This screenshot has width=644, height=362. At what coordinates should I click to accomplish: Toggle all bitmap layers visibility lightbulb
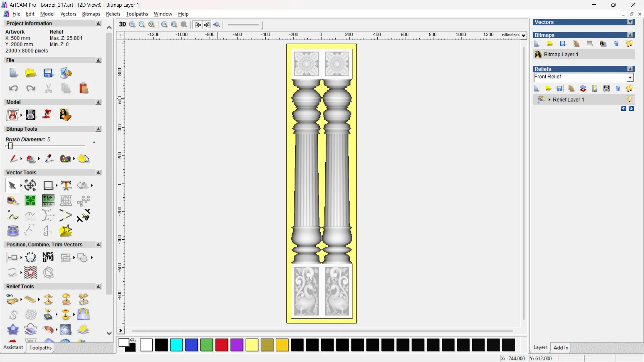[x=629, y=44]
